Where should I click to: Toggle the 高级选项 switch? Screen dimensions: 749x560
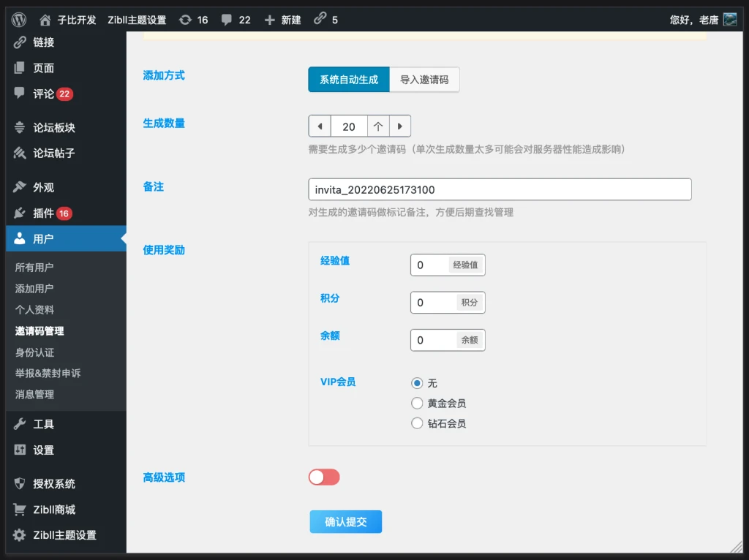coord(324,477)
